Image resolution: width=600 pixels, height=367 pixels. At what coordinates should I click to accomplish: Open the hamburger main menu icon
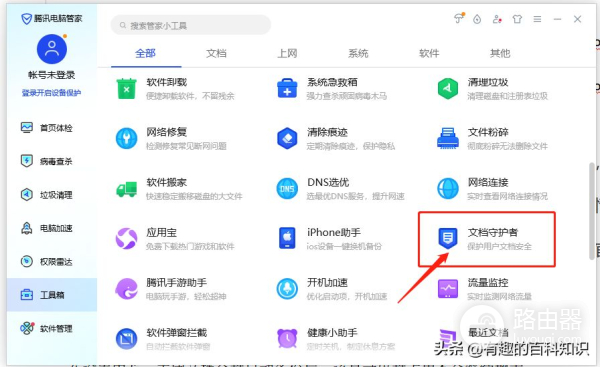click(x=537, y=19)
